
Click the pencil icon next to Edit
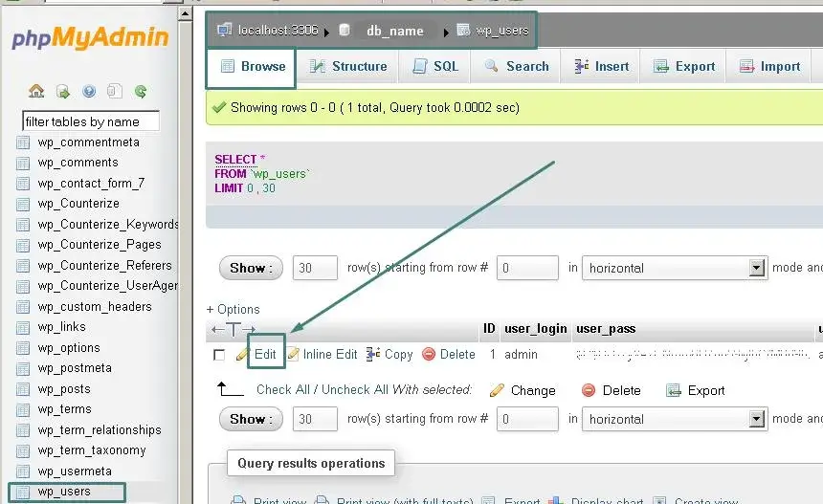click(242, 355)
